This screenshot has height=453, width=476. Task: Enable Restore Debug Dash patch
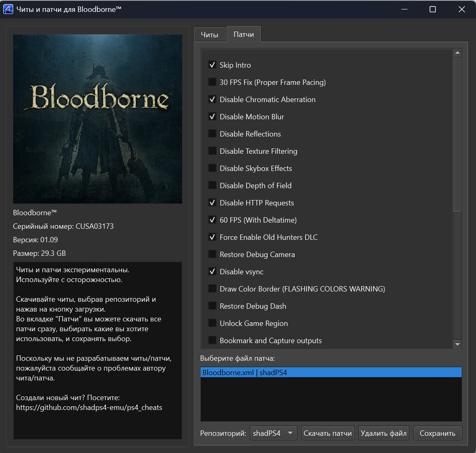point(212,306)
